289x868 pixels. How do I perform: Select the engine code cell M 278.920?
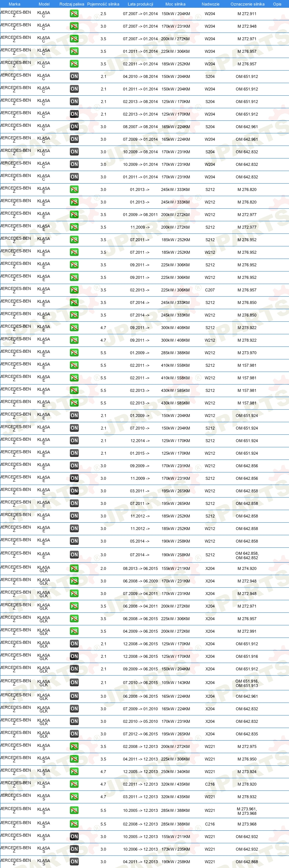click(247, 784)
